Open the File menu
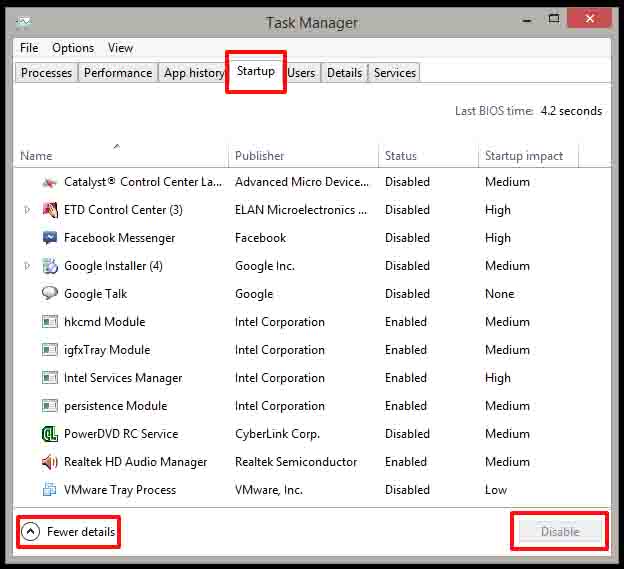 29,48
